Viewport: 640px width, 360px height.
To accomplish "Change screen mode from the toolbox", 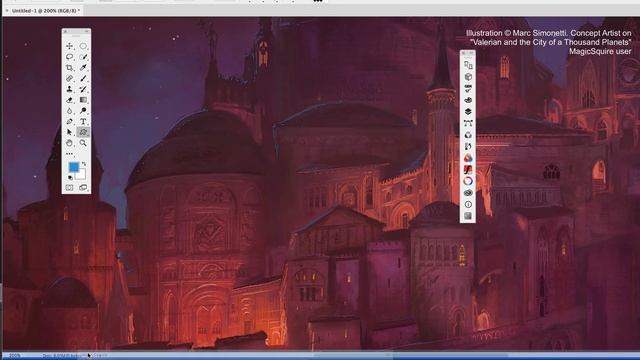I will coord(83,188).
